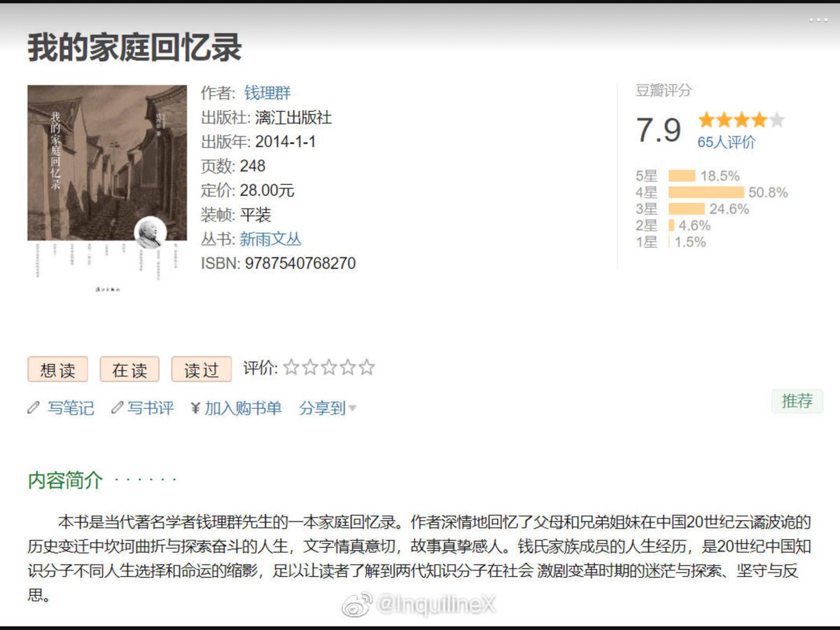Click the publication date 2014-1-1
840x630 pixels.
point(286,141)
